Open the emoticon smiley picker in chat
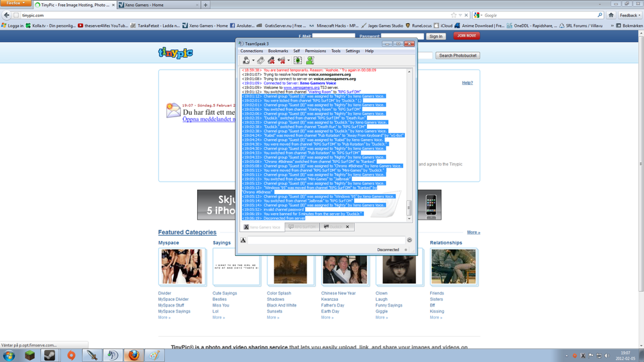The image size is (644, 362). 410,240
